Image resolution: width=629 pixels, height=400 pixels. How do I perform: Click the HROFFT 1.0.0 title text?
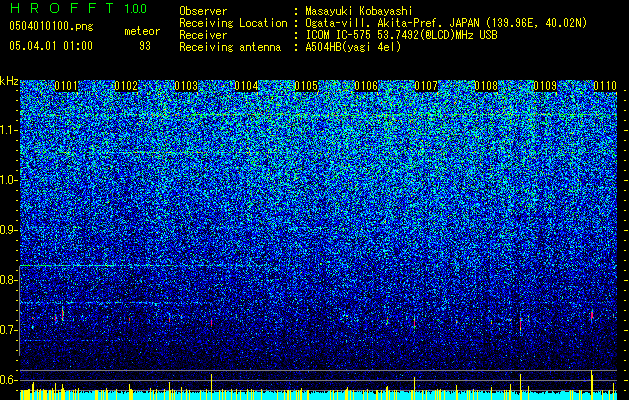(78, 8)
